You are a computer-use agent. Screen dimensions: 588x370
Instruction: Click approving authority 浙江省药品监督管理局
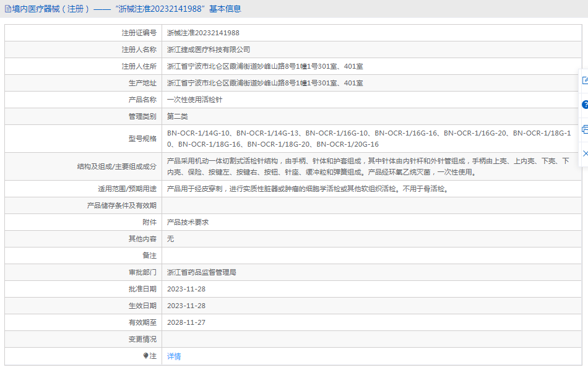pos(201,272)
